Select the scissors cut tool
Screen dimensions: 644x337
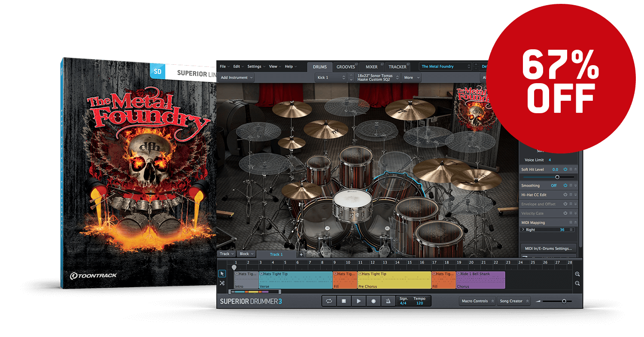click(222, 283)
